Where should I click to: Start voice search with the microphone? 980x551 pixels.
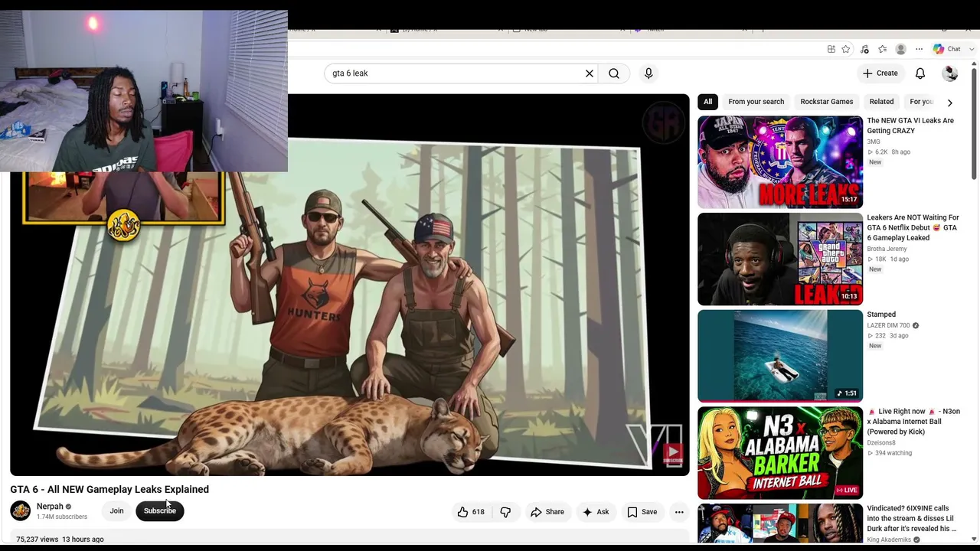click(x=648, y=73)
